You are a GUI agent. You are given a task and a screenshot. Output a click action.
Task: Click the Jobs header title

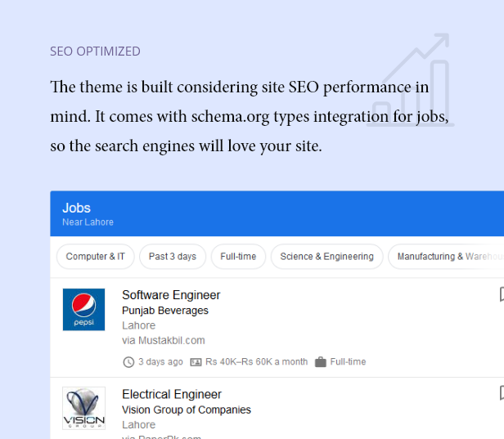(x=77, y=208)
